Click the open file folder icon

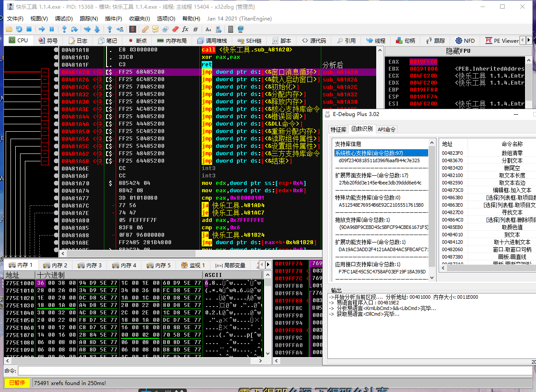pos(9,29)
